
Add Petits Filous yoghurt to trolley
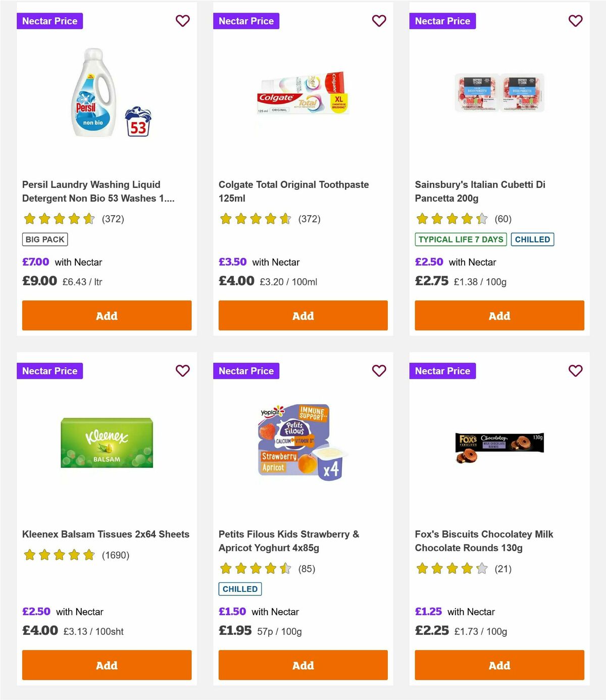click(x=302, y=665)
